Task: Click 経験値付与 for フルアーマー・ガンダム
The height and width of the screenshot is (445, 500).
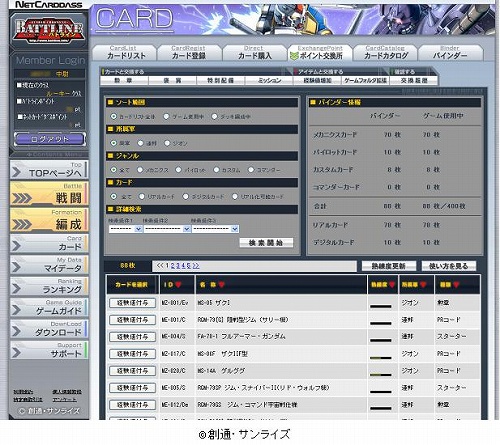Action: click(x=133, y=337)
